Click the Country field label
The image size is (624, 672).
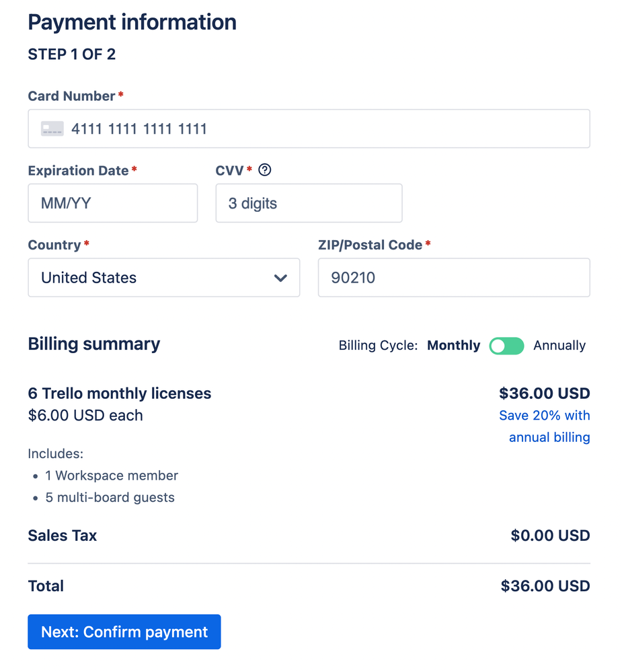tap(54, 245)
